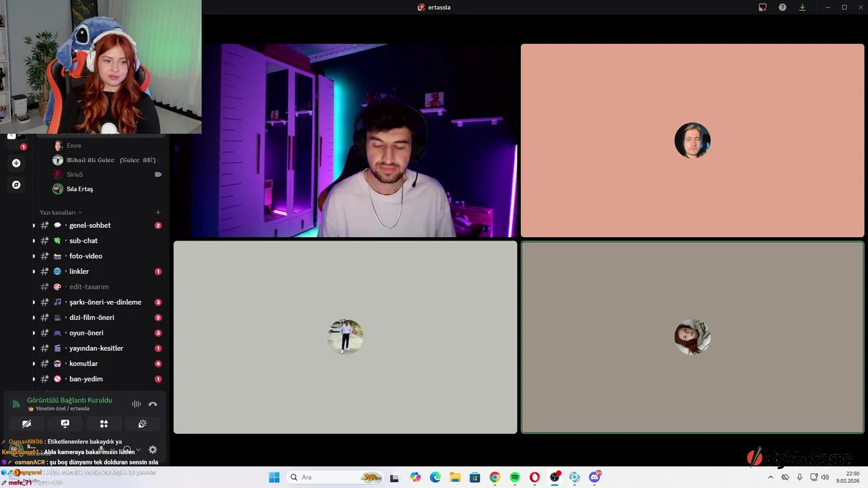This screenshot has height=488, width=868.
Task: Launch Copilot from the taskbar
Action: click(x=415, y=477)
